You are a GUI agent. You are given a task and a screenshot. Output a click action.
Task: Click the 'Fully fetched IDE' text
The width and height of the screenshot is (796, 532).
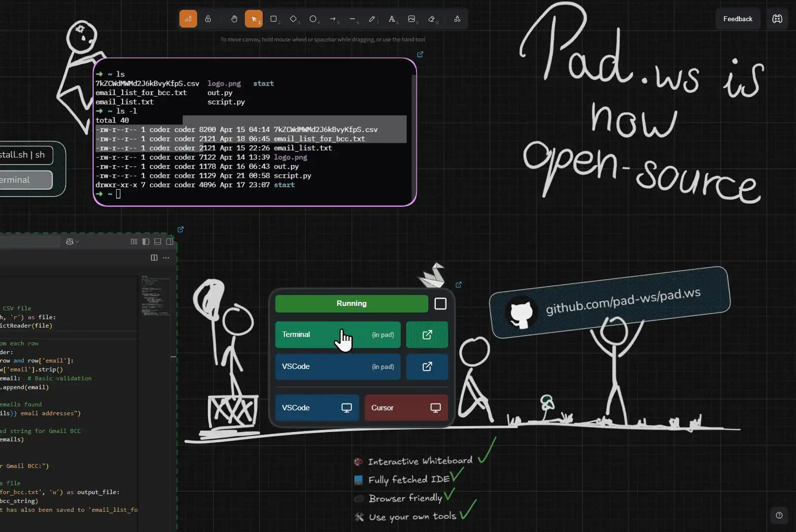pos(409,479)
